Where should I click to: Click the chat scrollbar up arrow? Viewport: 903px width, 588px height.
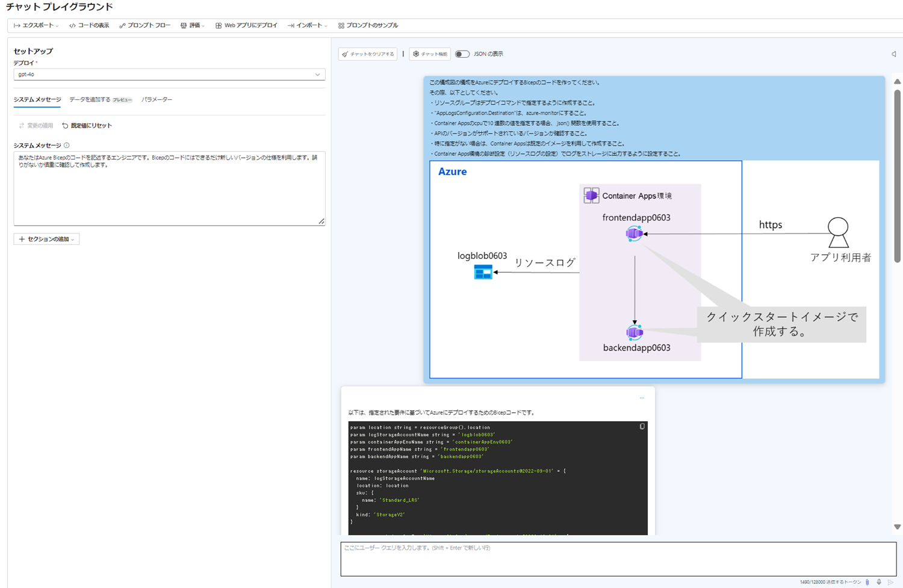pyautogui.click(x=897, y=81)
